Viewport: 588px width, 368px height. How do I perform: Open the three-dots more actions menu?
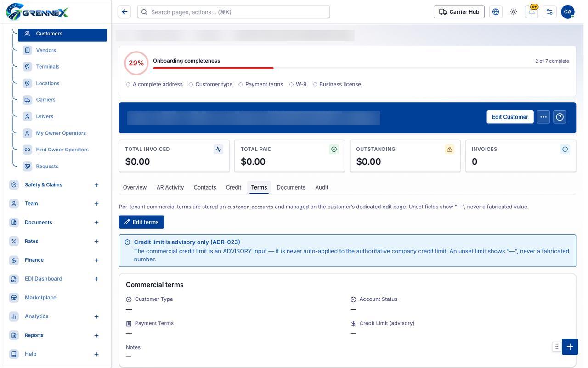pyautogui.click(x=543, y=117)
